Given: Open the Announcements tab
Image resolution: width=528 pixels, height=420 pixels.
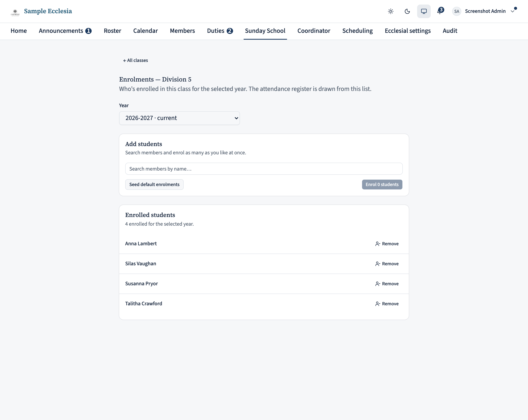Looking at the screenshot, I should (x=65, y=31).
